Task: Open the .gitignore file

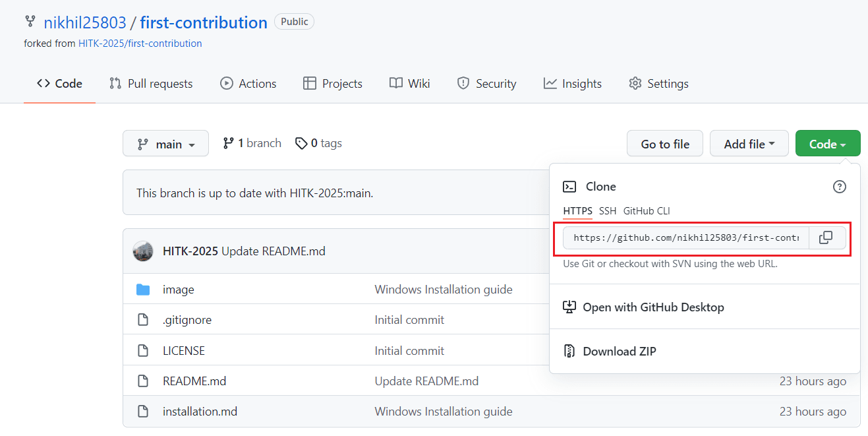Action: point(187,320)
